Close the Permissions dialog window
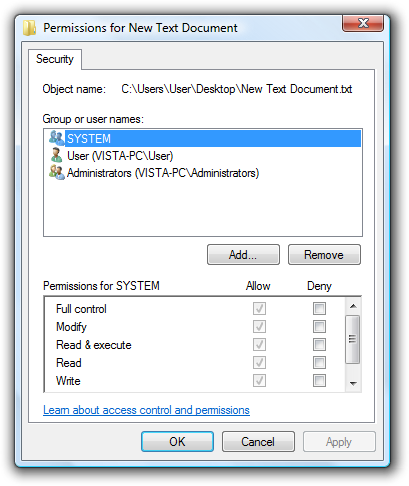 (363, 23)
